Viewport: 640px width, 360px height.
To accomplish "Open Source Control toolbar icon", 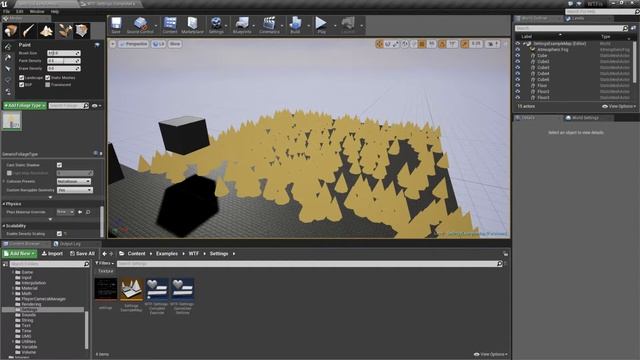I will tap(140, 25).
